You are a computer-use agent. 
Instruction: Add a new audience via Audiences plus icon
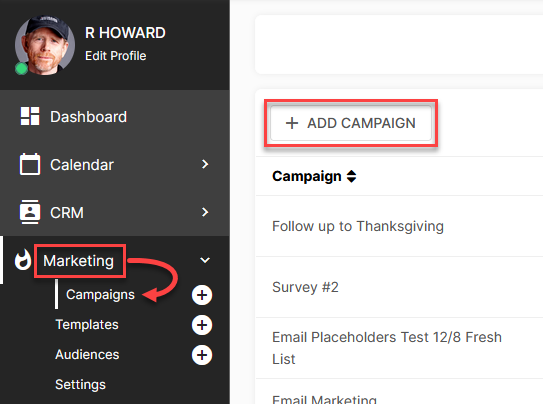(202, 355)
